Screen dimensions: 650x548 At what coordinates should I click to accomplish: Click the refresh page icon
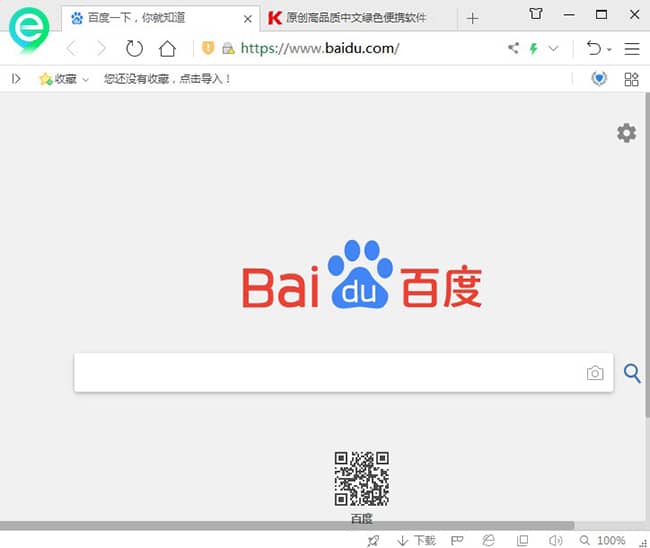[134, 48]
